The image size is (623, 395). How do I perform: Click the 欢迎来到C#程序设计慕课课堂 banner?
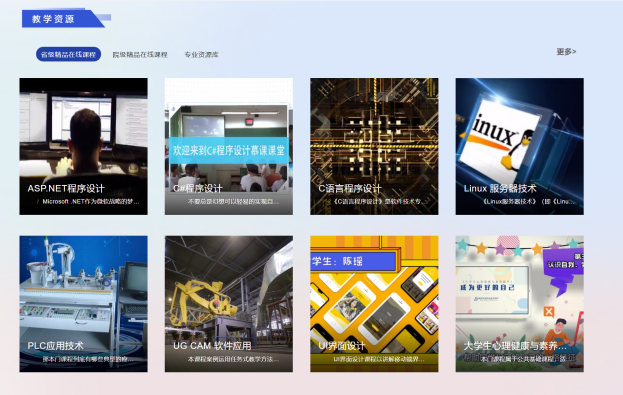[x=229, y=150]
